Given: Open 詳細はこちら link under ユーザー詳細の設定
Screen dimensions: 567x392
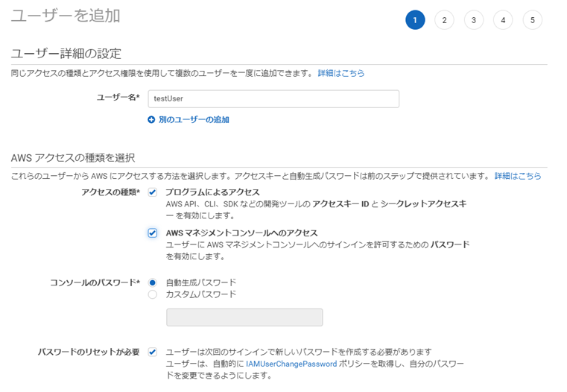Looking at the screenshot, I should pyautogui.click(x=341, y=73).
